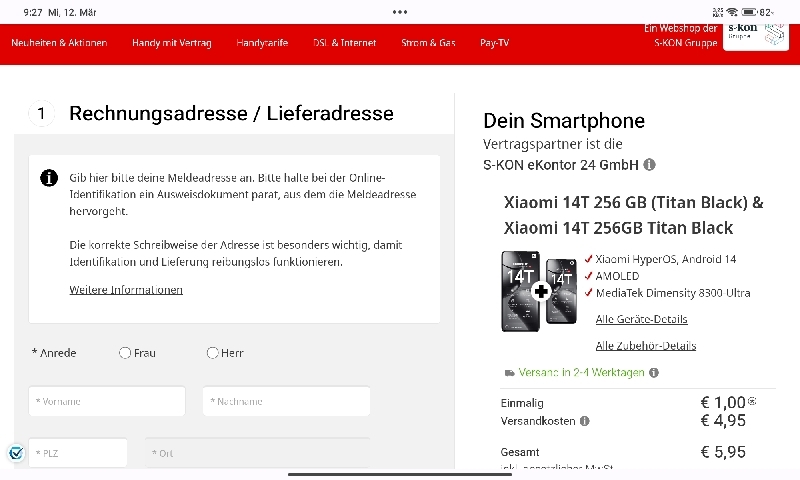Click the smaller Xiaomi 14T phone image
This screenshot has width=800, height=480.
[561, 291]
